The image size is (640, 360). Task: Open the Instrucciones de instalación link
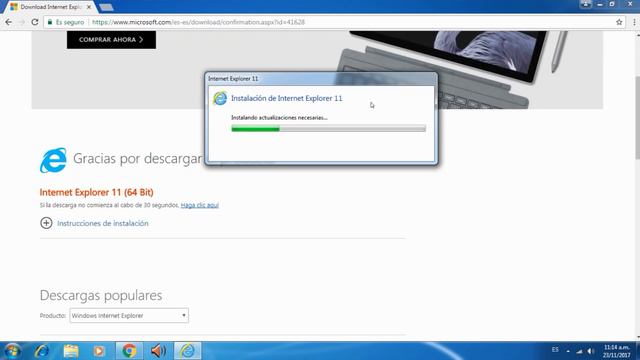(103, 223)
